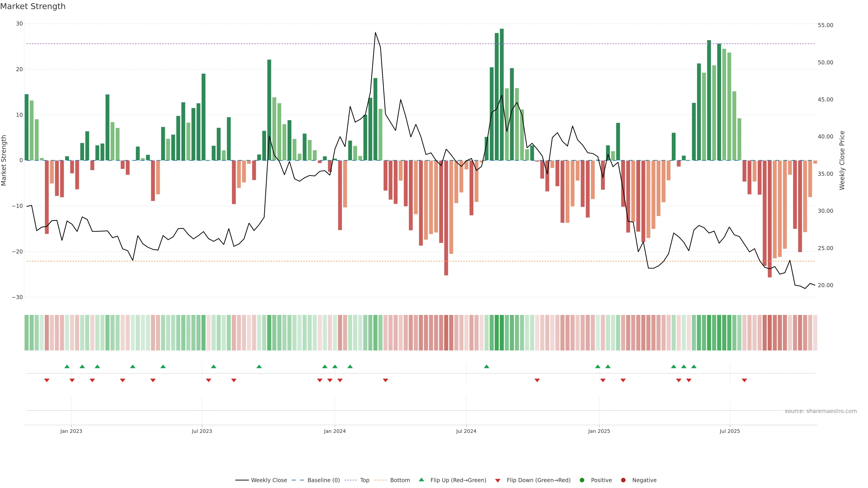Click the Jan 2024 x-axis label

335,431
